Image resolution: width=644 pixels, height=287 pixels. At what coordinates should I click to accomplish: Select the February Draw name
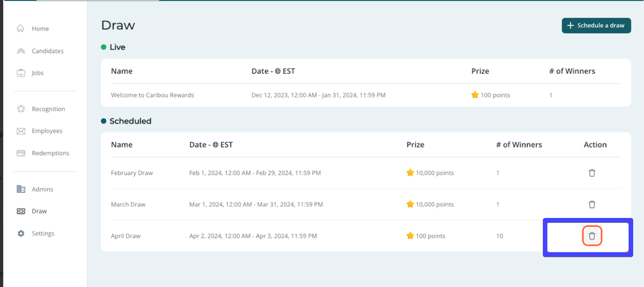(x=132, y=173)
